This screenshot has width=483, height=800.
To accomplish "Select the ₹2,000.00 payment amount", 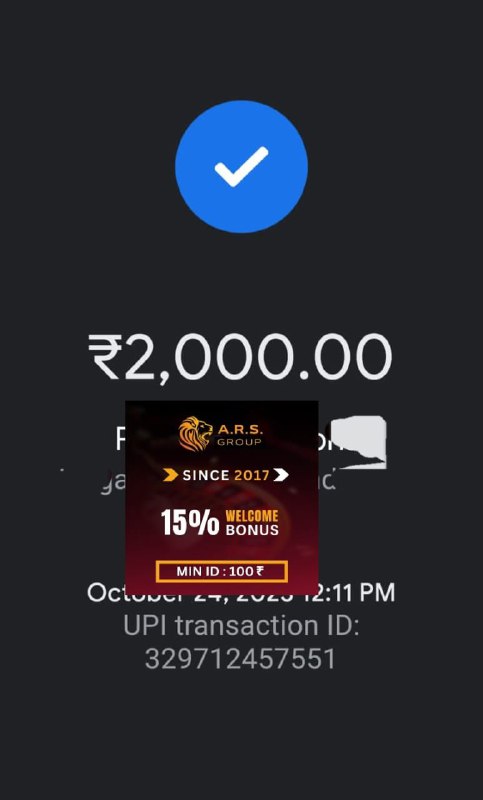I will 240,358.
